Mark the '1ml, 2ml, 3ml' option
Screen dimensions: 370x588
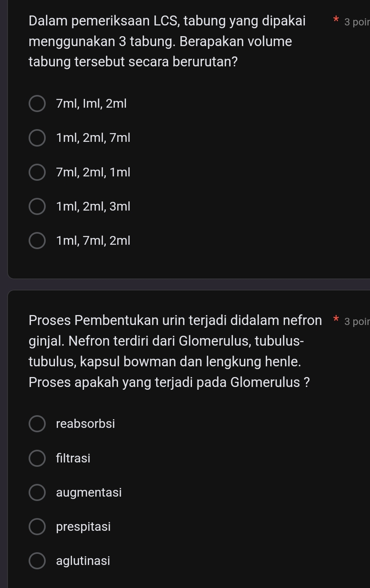click(x=37, y=207)
